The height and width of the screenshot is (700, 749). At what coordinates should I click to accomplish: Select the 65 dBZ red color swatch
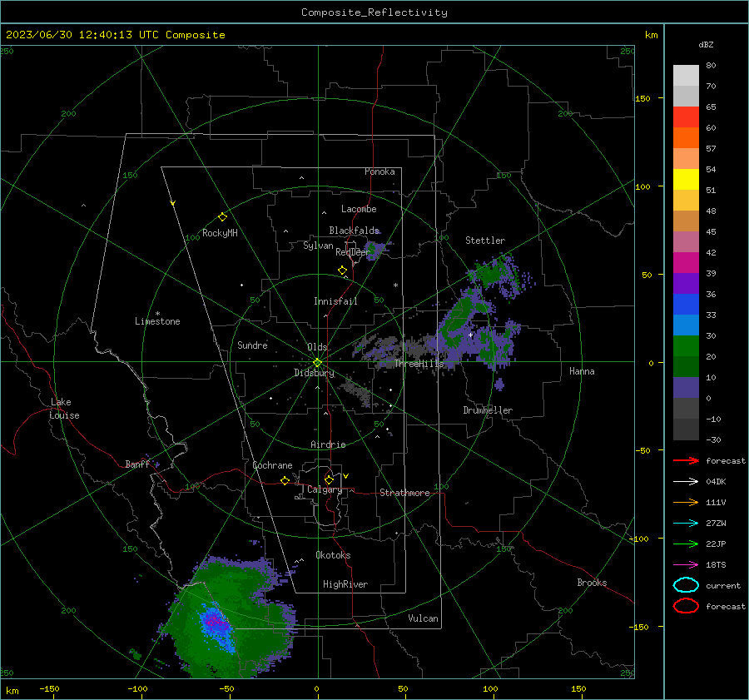686,117
